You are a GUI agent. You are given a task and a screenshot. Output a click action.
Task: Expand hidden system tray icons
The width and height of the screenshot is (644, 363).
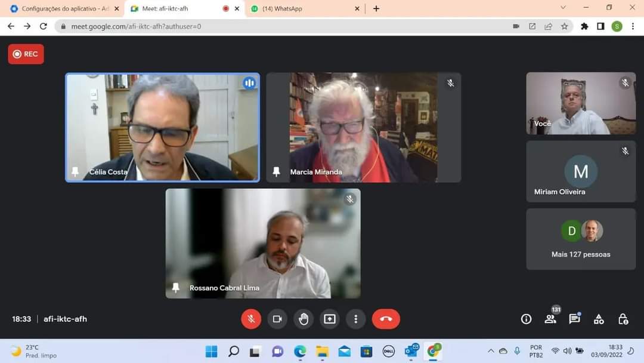(491, 351)
